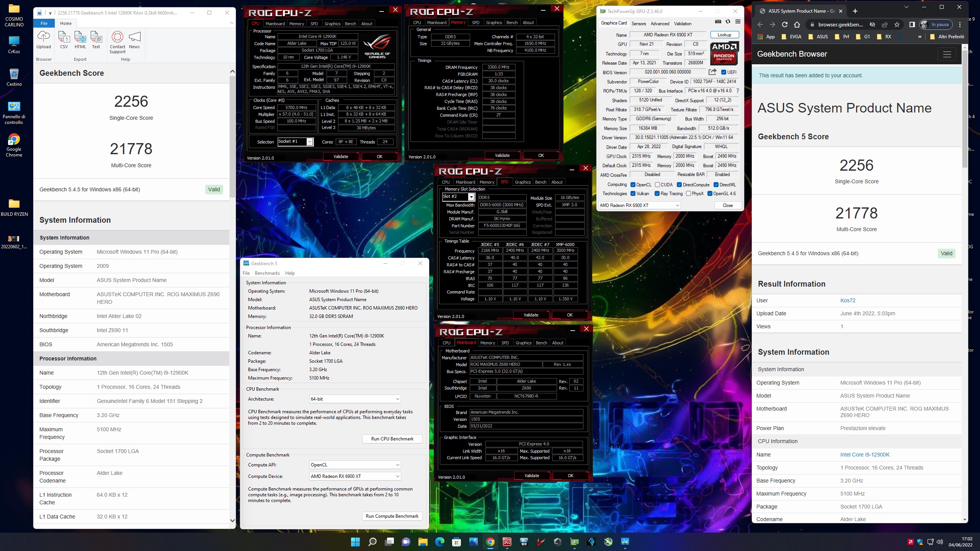Open ROG CPU-Z from taskbar
This screenshot has width=980, height=551.
point(507,542)
